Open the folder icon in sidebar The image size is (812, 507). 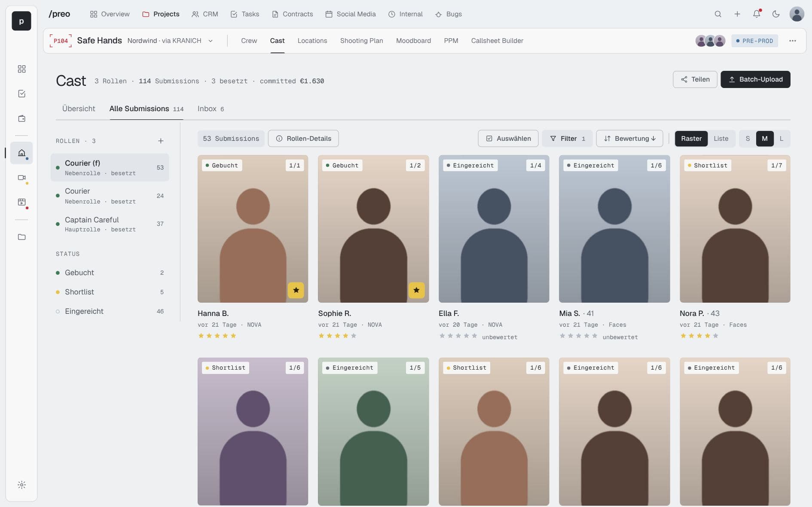pyautogui.click(x=21, y=237)
